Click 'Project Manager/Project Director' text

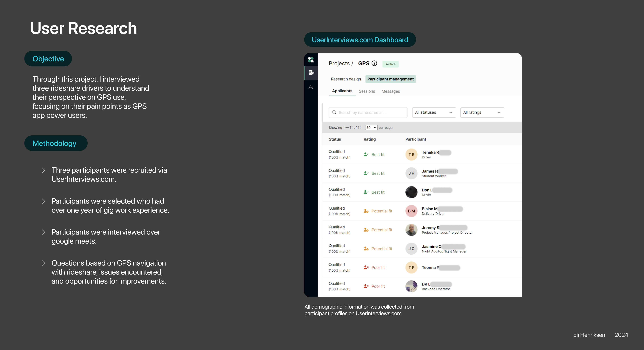(447, 232)
